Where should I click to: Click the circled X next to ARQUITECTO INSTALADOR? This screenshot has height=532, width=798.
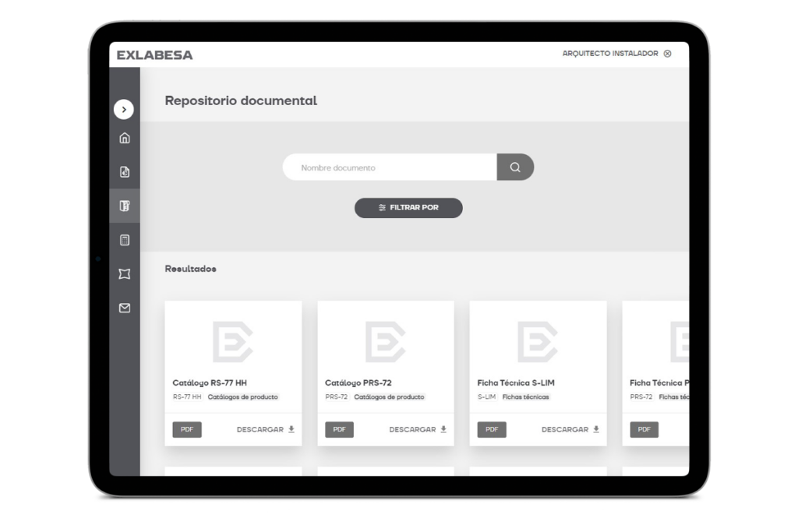click(x=667, y=54)
